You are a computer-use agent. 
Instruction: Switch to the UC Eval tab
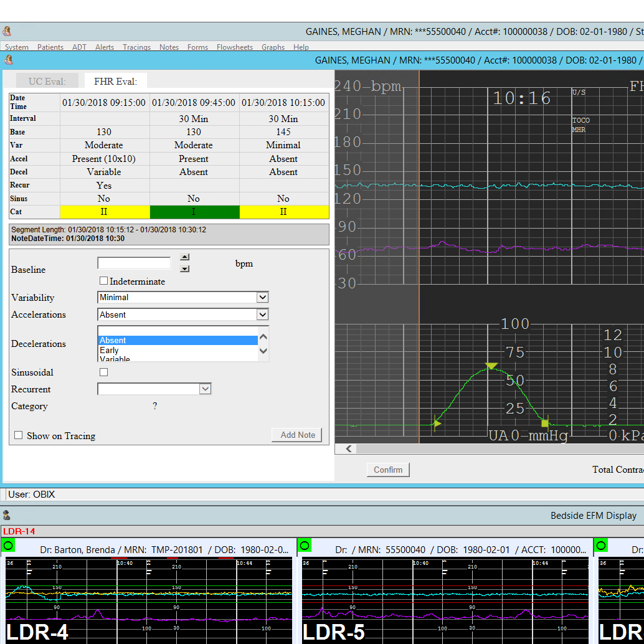47,80
